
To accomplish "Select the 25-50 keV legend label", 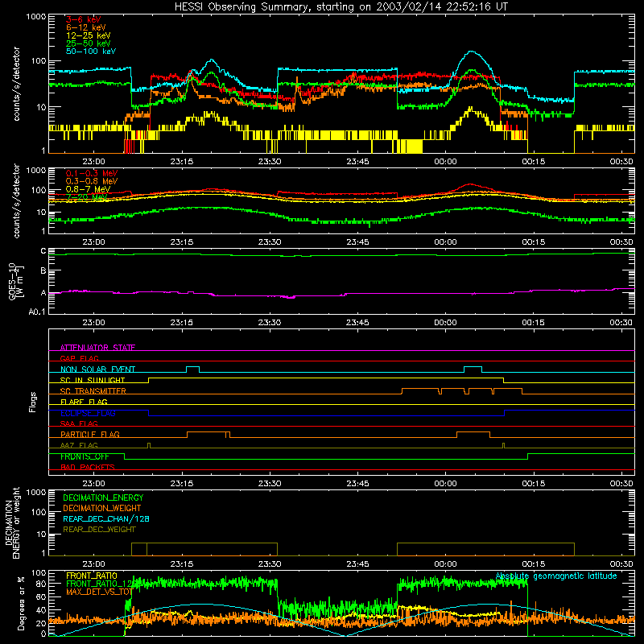I will 89,43.
